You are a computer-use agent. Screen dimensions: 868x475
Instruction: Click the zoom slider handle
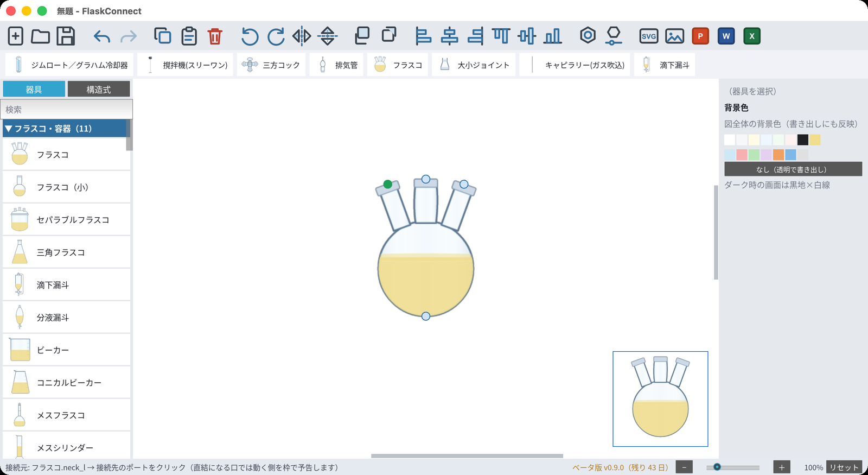pyautogui.click(x=717, y=467)
